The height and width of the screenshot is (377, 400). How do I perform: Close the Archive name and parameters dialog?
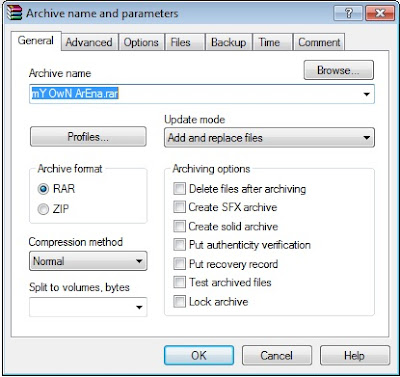tap(380, 13)
